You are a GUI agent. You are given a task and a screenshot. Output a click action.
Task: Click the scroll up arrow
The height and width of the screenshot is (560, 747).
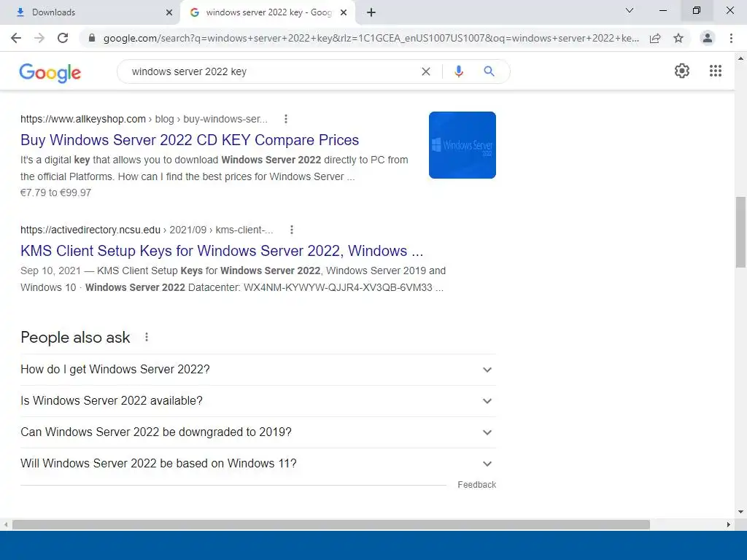tap(740, 58)
